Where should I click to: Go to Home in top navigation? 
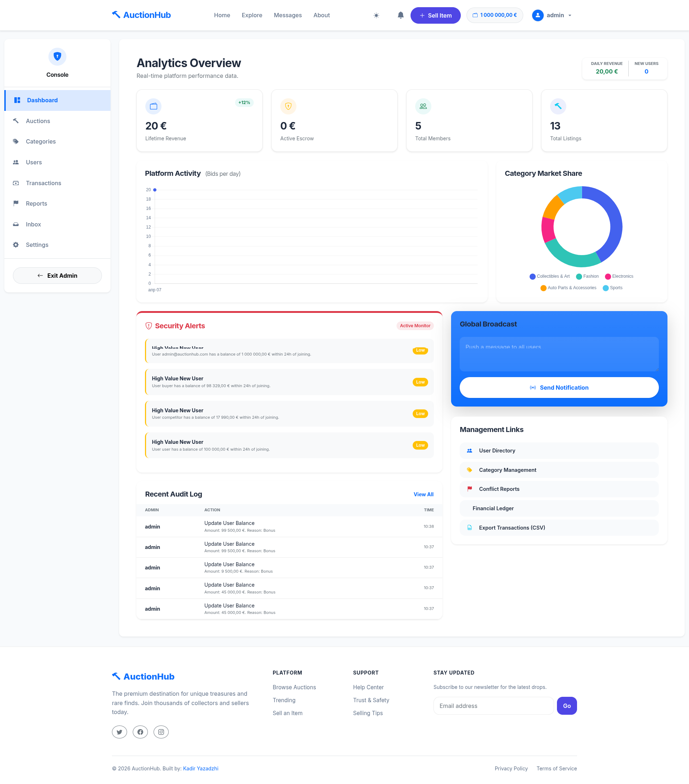click(x=222, y=15)
